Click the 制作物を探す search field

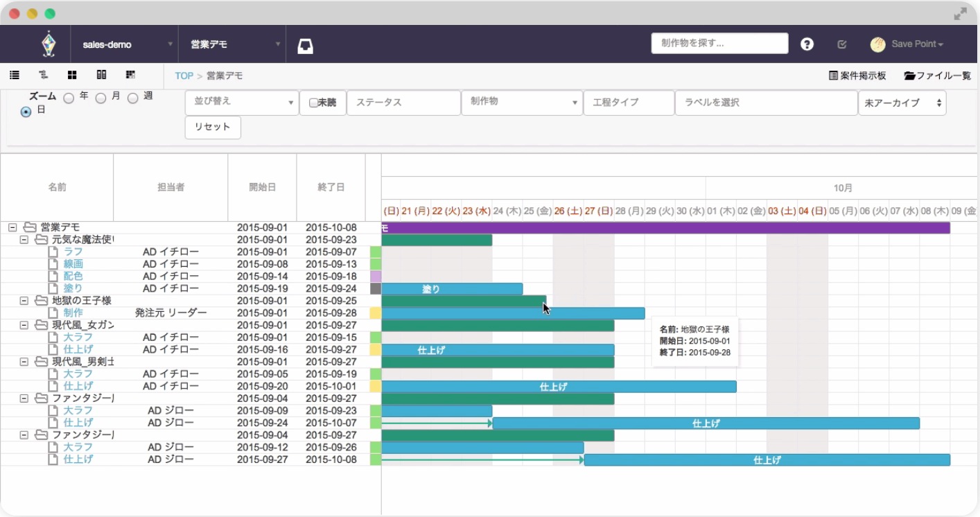[x=719, y=44]
